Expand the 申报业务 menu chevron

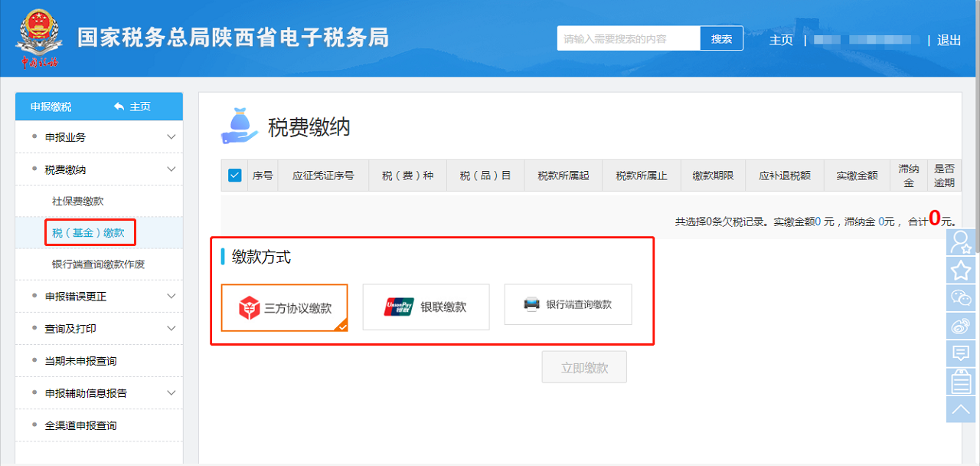[171, 137]
